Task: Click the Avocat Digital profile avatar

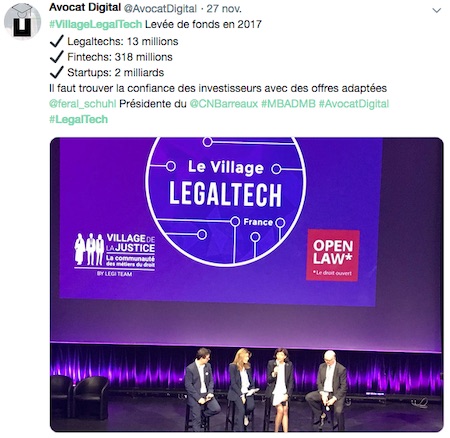Action: pos(22,21)
